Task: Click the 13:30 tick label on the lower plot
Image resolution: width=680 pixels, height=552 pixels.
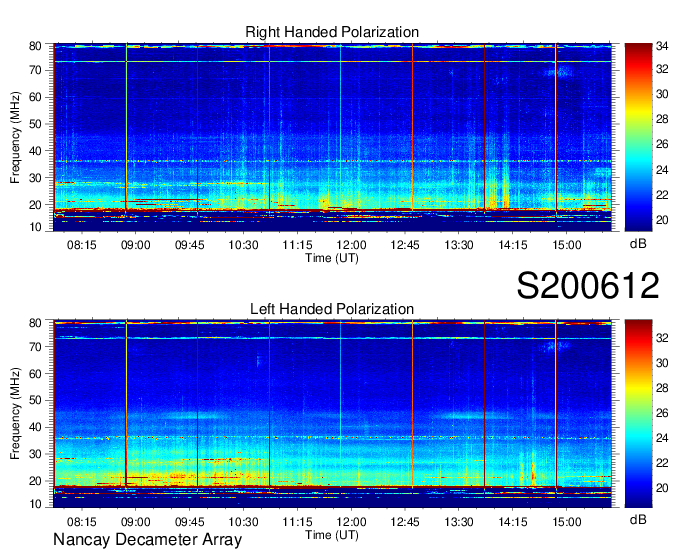Action: click(x=459, y=521)
